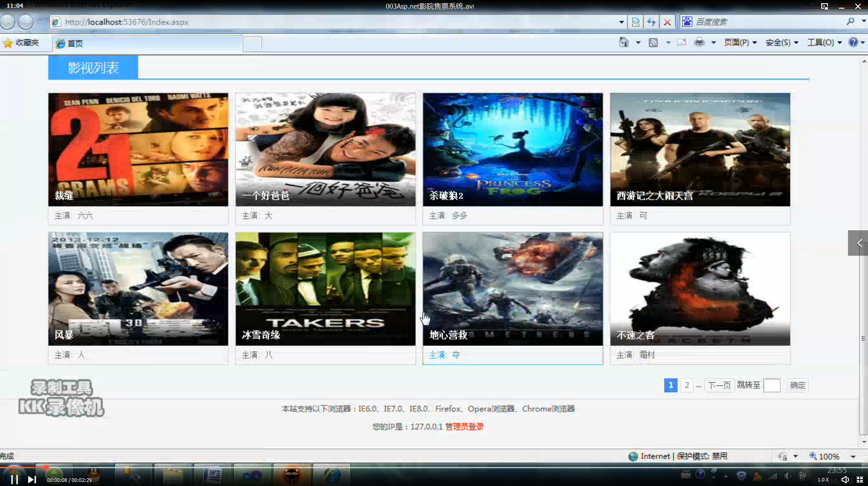Click the video progress bar
The width and height of the screenshot is (868, 486).
click(434, 467)
